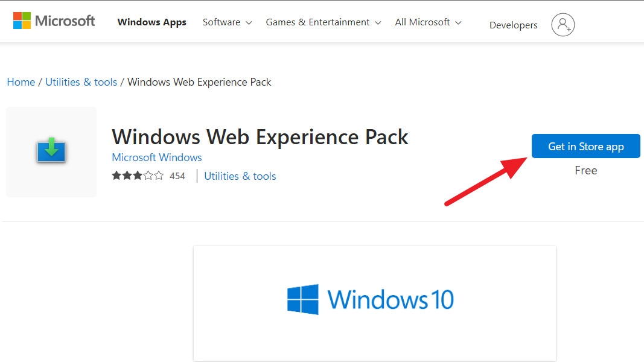This screenshot has width=644, height=362.
Task: Click the 454 ratings count
Action: [177, 176]
